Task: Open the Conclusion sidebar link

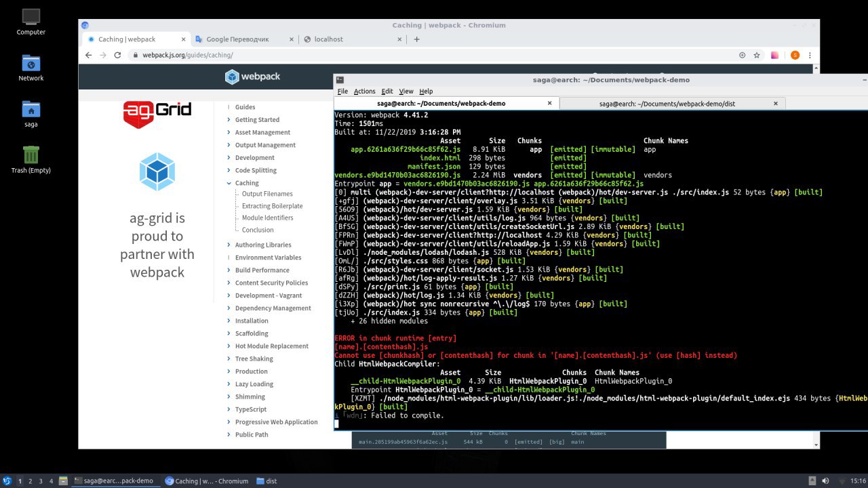Action: [x=258, y=230]
